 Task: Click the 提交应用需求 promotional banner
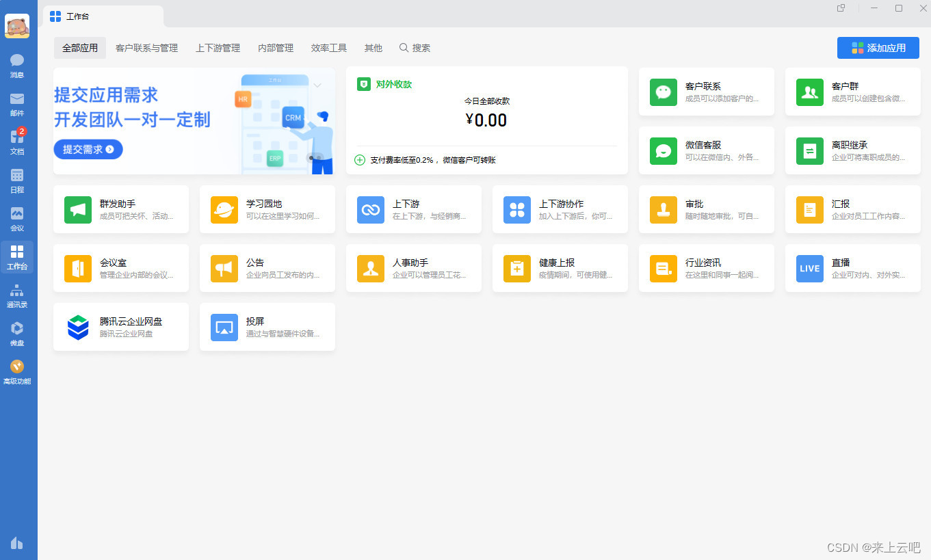tap(194, 121)
